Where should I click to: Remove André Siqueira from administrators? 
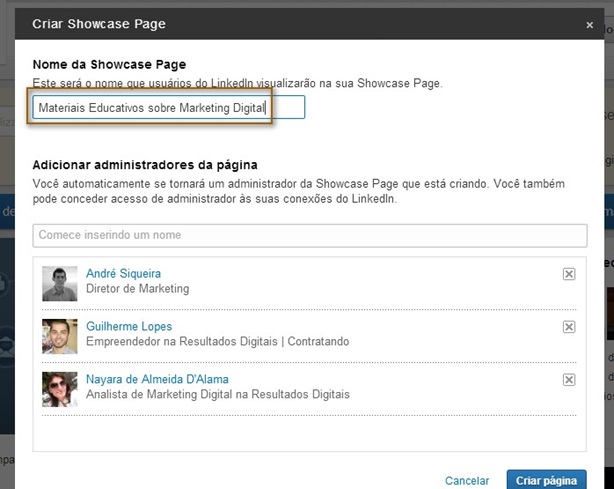[569, 274]
